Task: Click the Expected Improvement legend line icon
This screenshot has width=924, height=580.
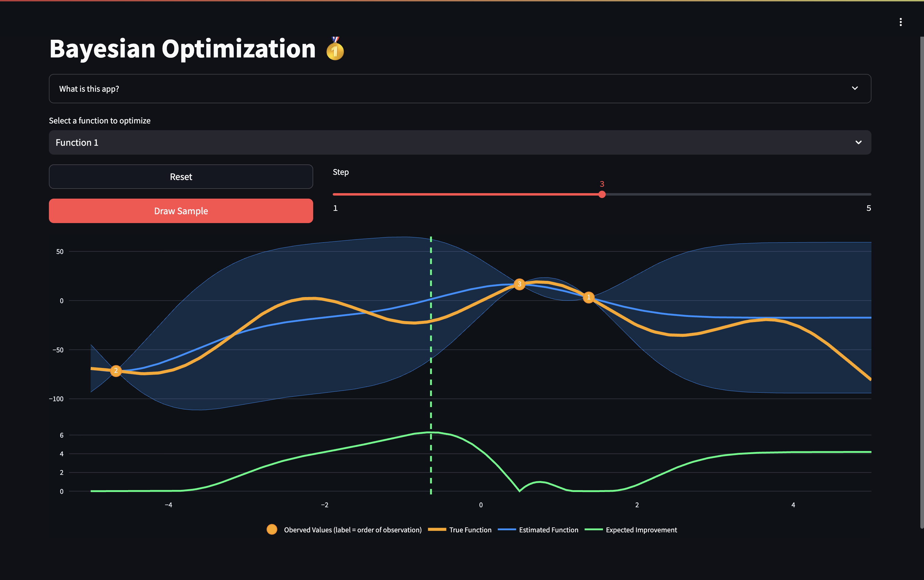Action: pos(594,529)
